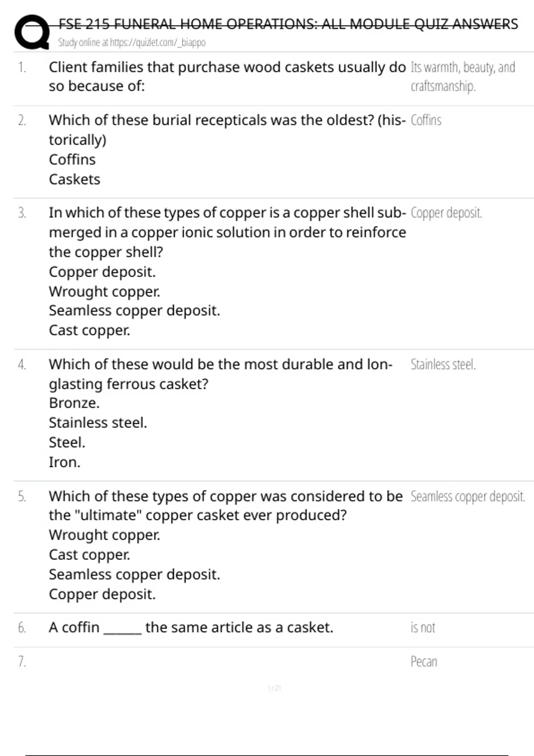This screenshot has width=534, height=756.
Task: Select the "is not" answer for question 6
Action: [x=423, y=628]
